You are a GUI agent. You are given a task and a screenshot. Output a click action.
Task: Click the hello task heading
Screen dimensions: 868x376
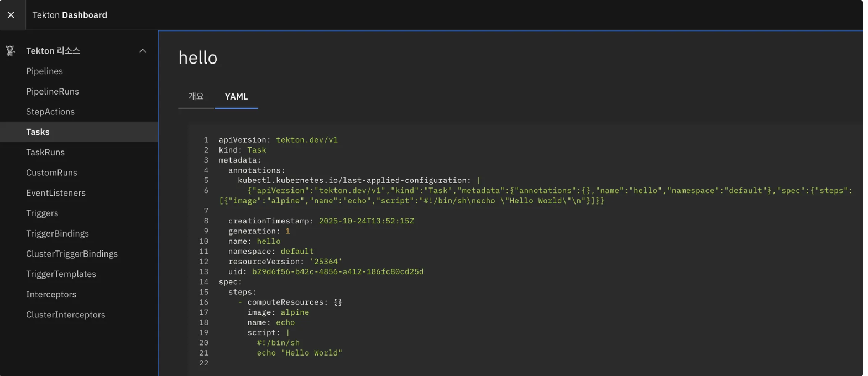[x=198, y=58]
